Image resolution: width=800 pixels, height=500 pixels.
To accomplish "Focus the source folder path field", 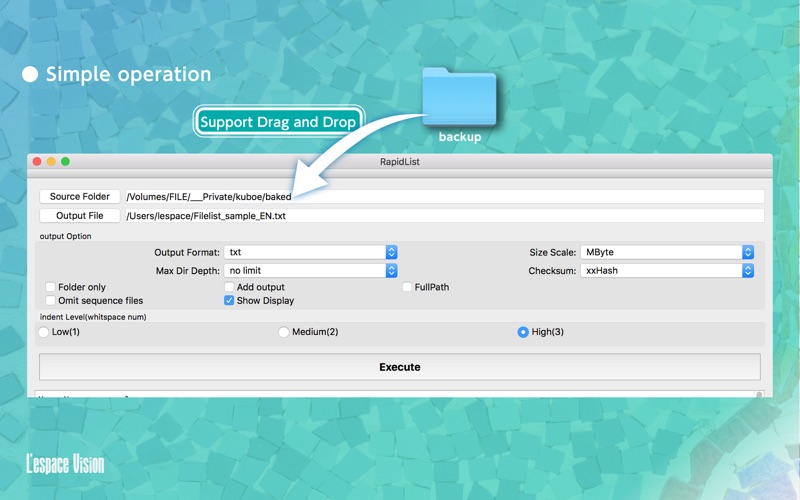I will click(444, 196).
